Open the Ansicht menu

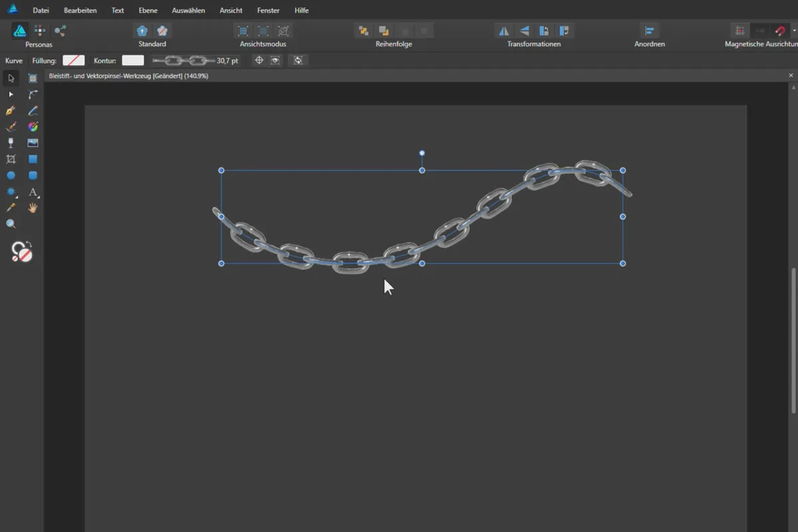pyautogui.click(x=231, y=11)
